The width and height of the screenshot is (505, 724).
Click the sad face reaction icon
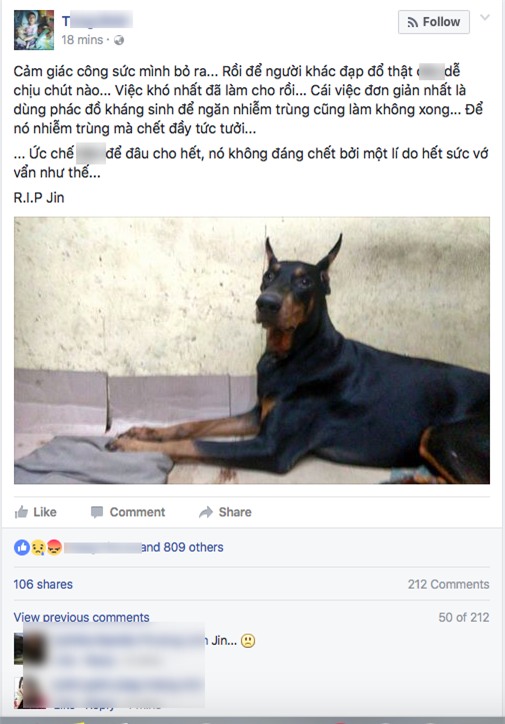click(x=38, y=548)
